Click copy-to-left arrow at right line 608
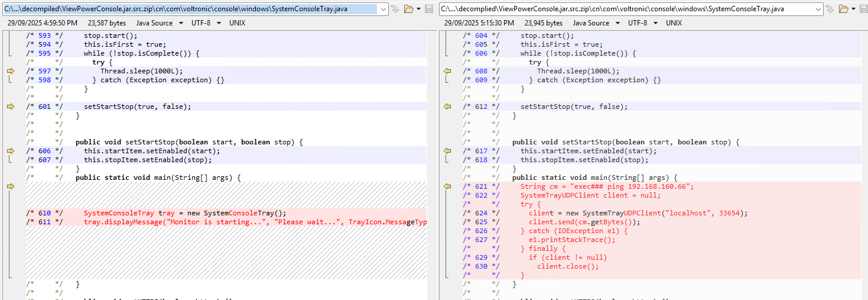This screenshot has width=868, height=300. point(447,71)
